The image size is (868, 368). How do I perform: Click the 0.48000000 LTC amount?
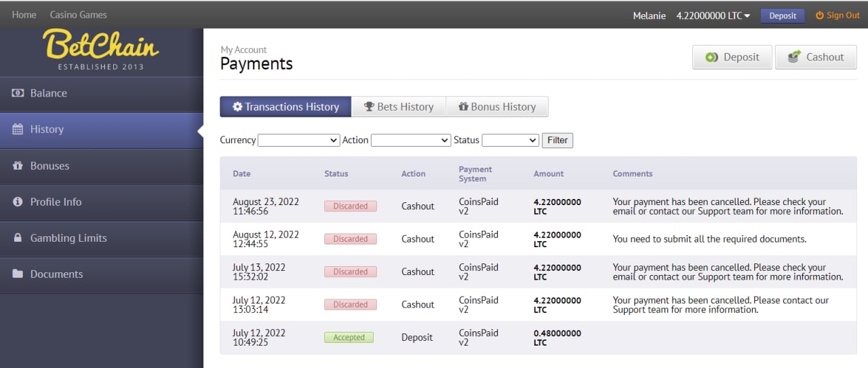coord(557,337)
